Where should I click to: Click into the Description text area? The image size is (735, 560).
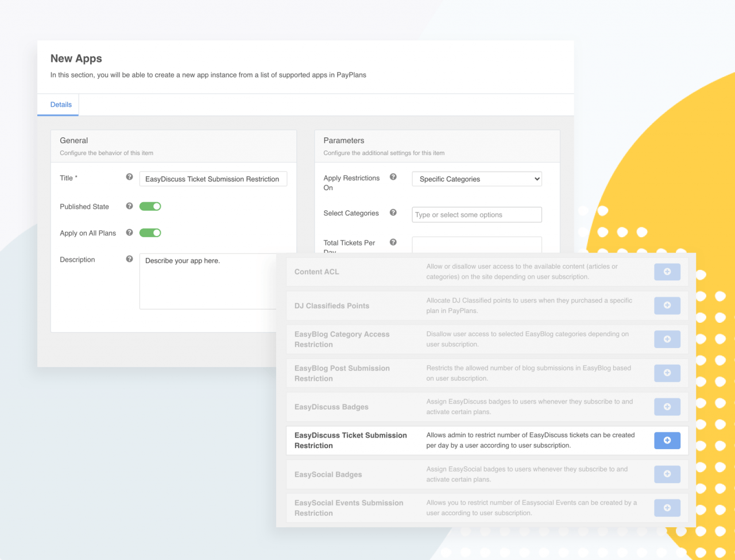[x=209, y=281]
